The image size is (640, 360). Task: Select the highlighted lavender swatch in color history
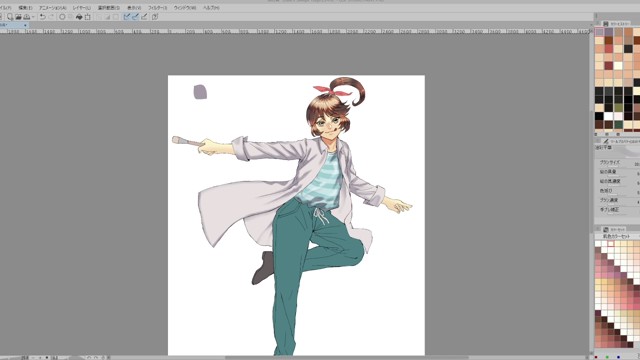[599, 32]
